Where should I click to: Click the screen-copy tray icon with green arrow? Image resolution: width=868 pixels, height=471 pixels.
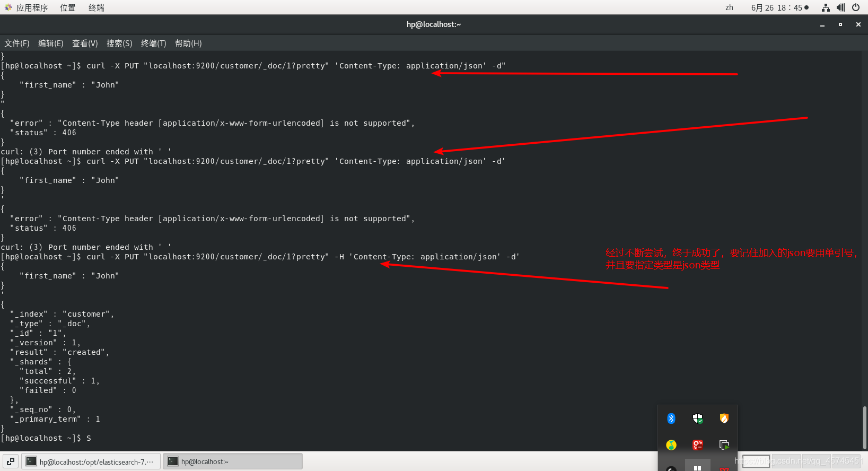pos(724,445)
